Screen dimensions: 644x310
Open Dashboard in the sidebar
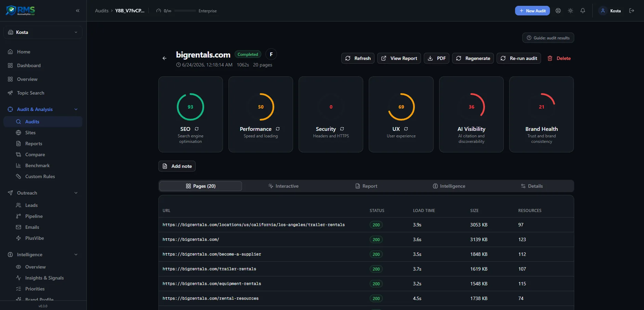43,65
